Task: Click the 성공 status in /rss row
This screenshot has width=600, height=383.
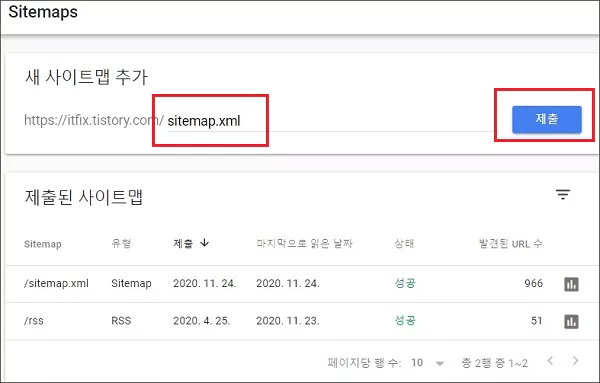Action: coord(405,320)
